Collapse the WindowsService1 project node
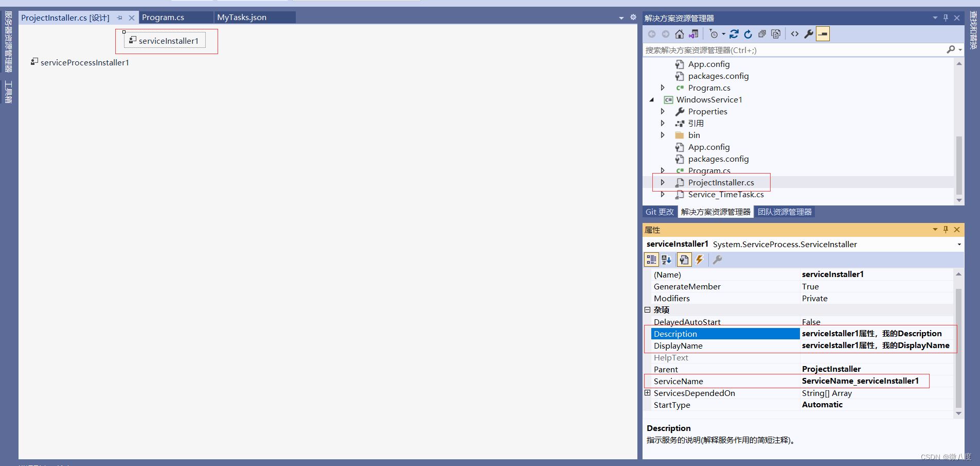 [651, 99]
